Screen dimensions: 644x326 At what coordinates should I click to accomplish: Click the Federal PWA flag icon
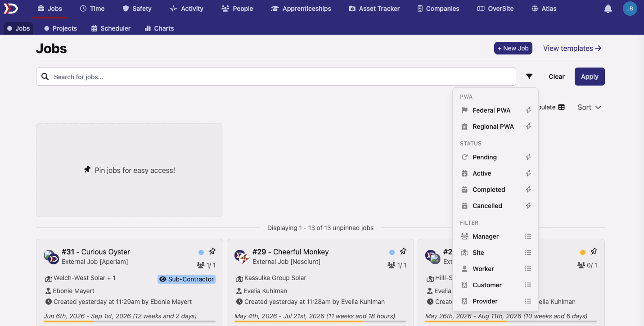pos(464,110)
